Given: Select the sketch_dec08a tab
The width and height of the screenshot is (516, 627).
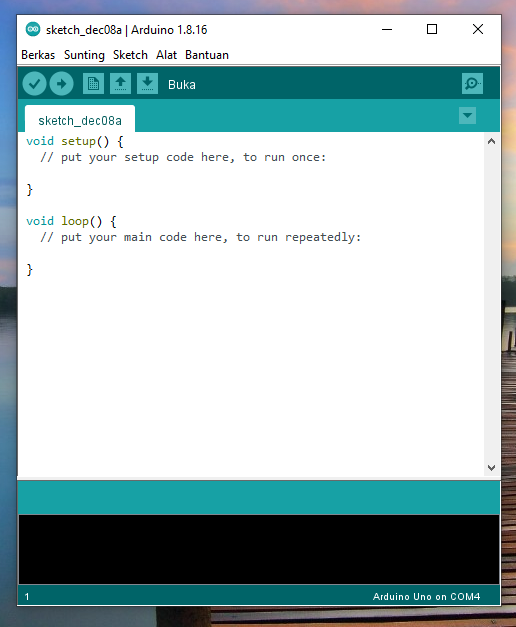Looking at the screenshot, I should click(x=80, y=119).
